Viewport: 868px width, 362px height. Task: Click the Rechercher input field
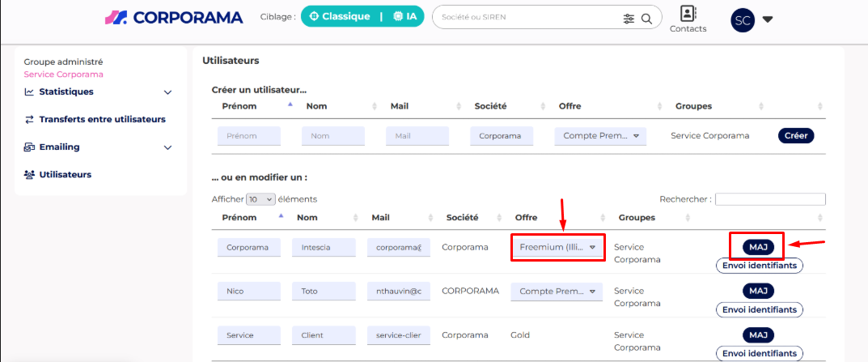click(x=769, y=199)
